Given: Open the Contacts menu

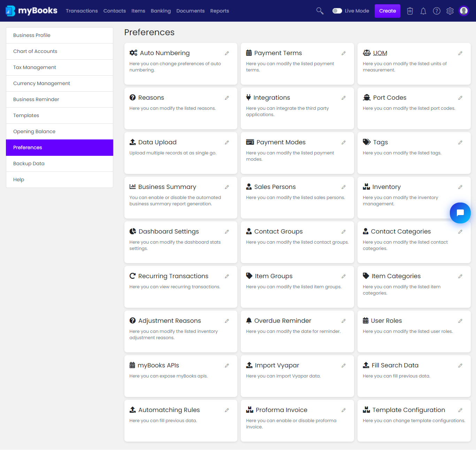Looking at the screenshot, I should pos(115,11).
